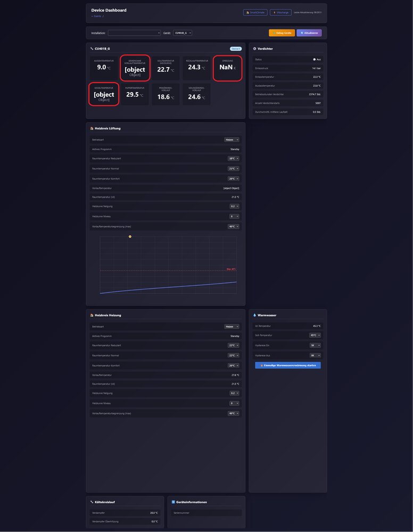Open the Vitocharge page
Viewport: 413px width, 532px height.
[x=280, y=12]
